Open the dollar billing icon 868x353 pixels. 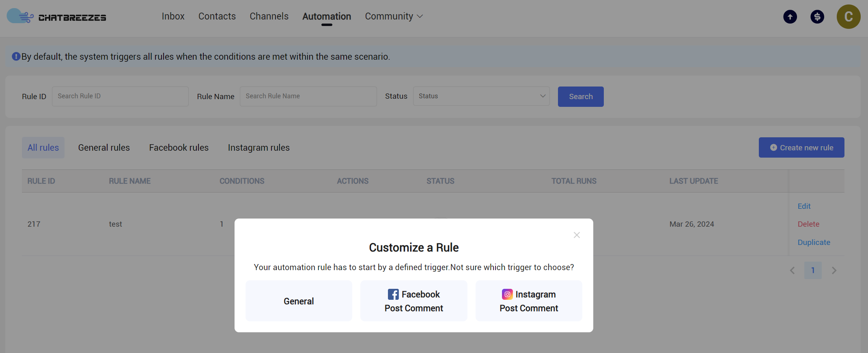click(x=817, y=17)
